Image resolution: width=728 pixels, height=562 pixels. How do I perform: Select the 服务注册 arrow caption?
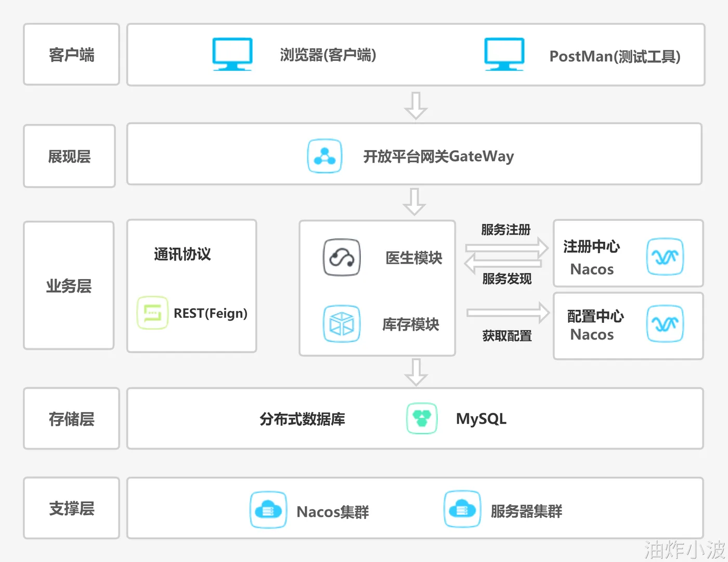point(506,229)
